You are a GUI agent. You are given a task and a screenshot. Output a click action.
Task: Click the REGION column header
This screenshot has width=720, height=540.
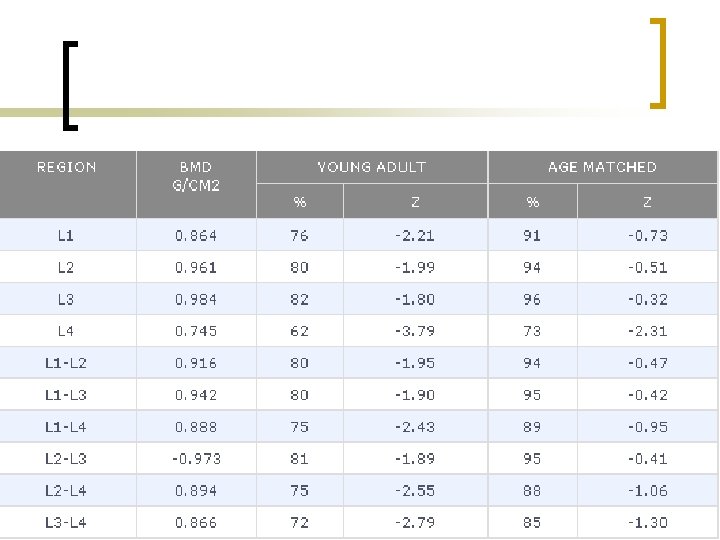[x=67, y=167]
